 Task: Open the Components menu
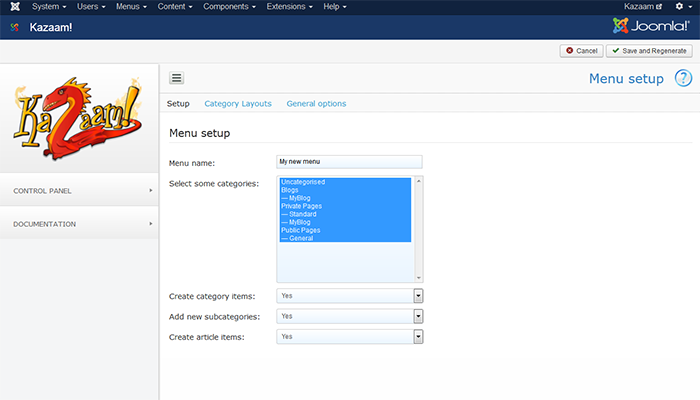point(229,6)
